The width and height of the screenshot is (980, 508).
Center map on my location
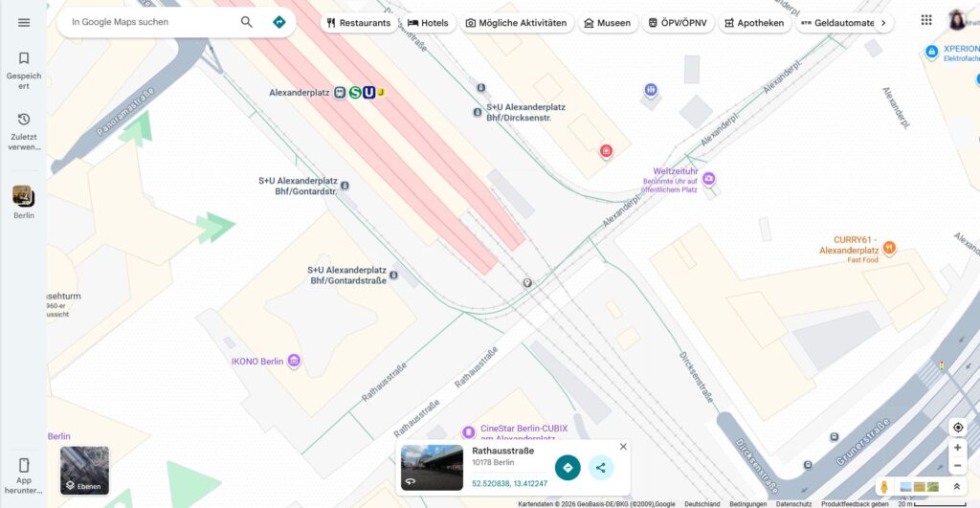(957, 427)
